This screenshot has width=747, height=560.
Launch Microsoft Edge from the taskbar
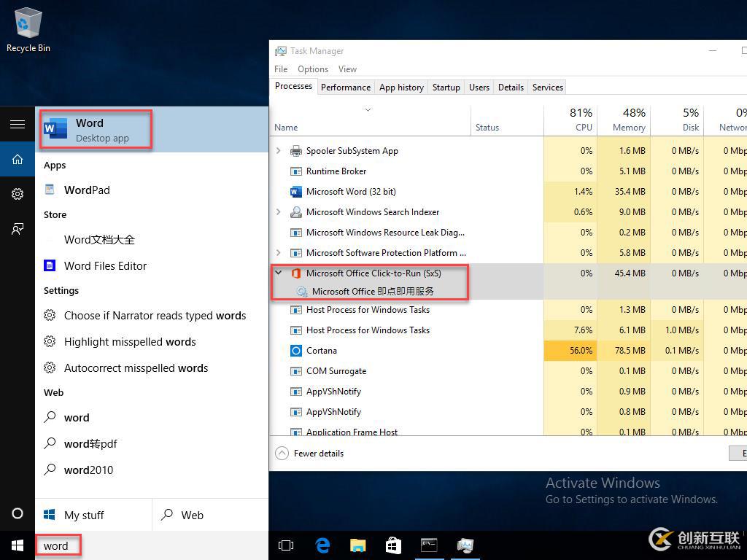point(322,545)
